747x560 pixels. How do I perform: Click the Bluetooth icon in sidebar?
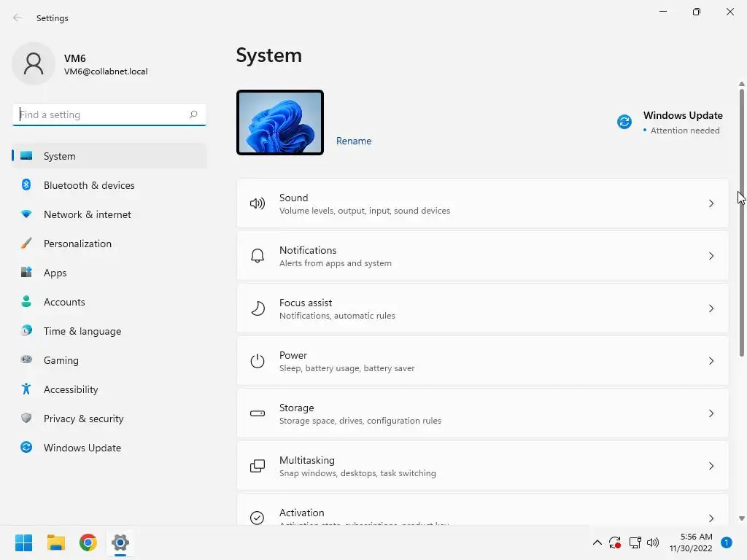click(x=26, y=184)
